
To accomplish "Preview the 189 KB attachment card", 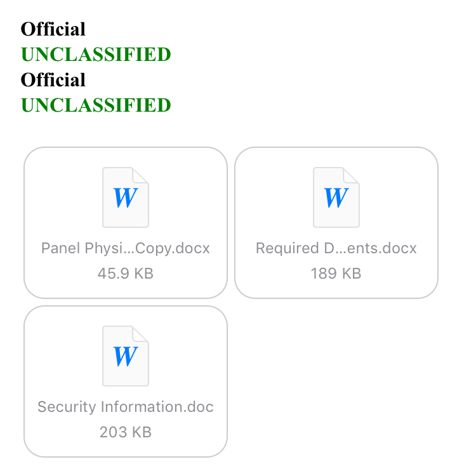I will pos(336,223).
